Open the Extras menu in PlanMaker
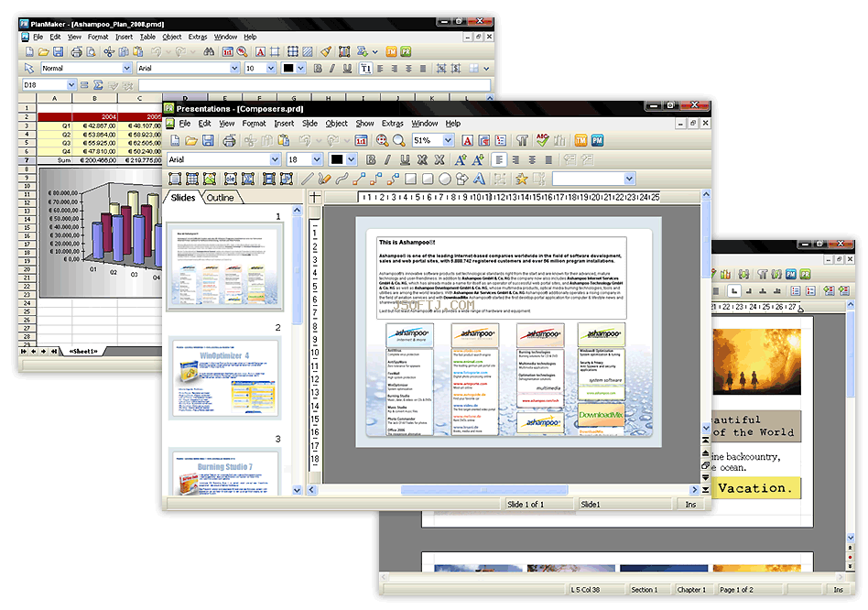This screenshot has height=610, width=868. tap(198, 37)
